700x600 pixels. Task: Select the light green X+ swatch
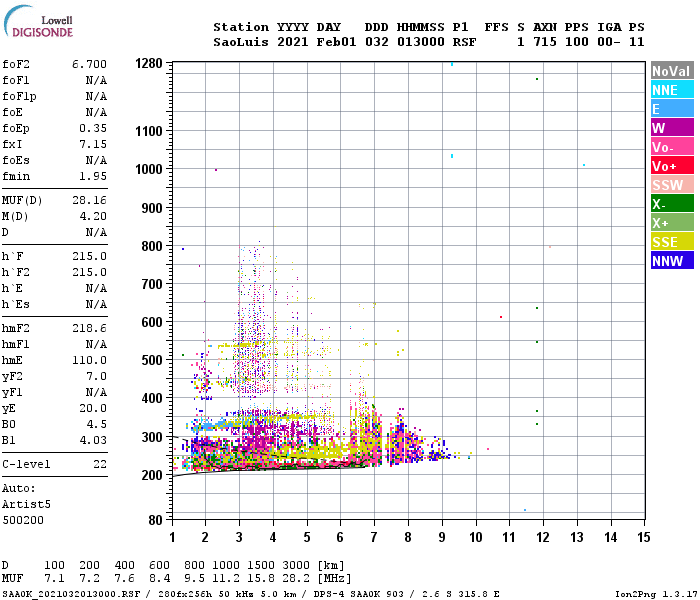tap(672, 223)
